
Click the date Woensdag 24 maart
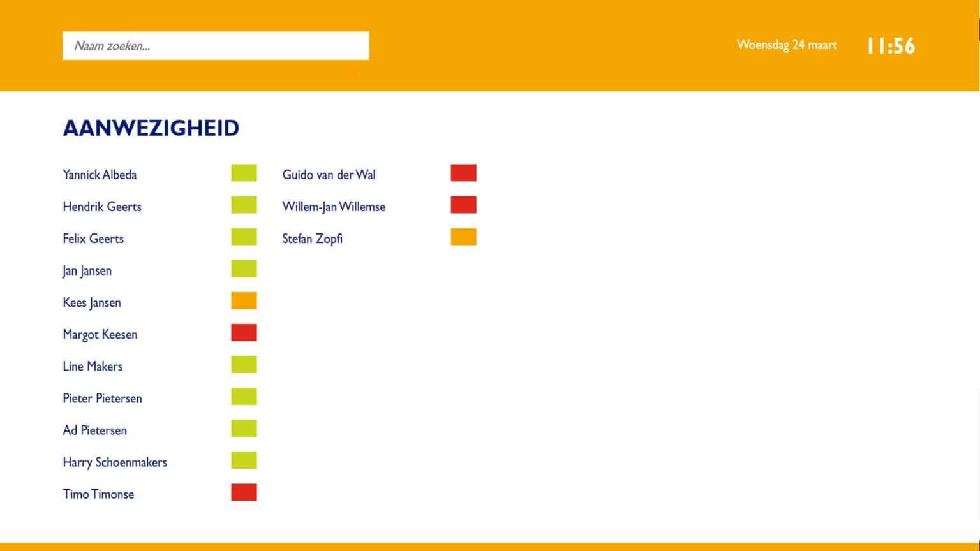point(787,45)
